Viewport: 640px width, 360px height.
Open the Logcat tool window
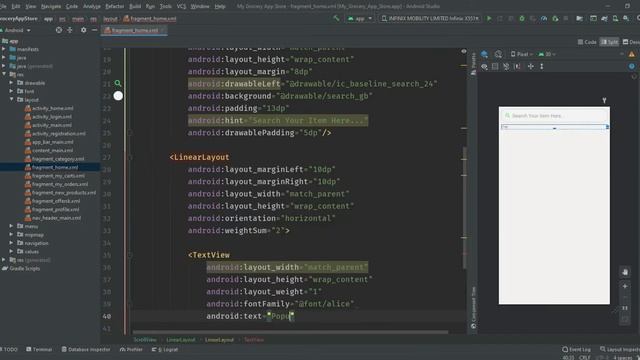[x=165, y=349]
